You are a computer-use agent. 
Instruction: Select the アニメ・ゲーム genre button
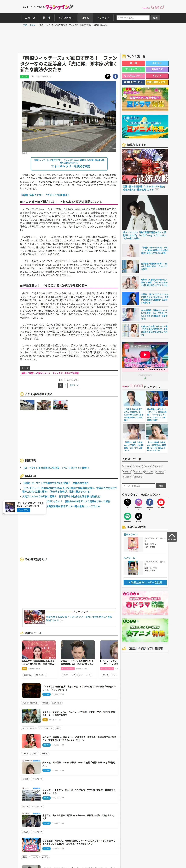pyautogui.click(x=133, y=69)
